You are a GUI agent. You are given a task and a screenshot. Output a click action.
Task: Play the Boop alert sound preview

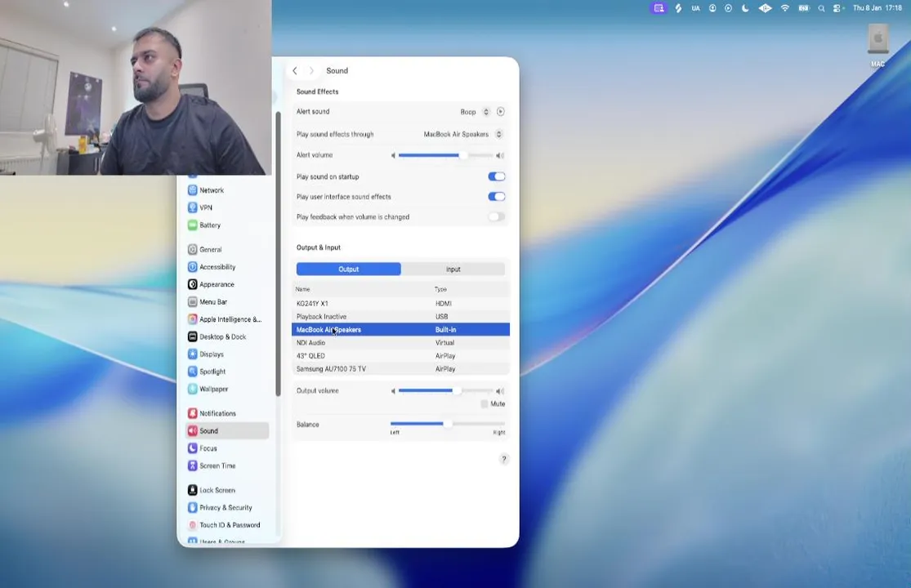click(500, 111)
